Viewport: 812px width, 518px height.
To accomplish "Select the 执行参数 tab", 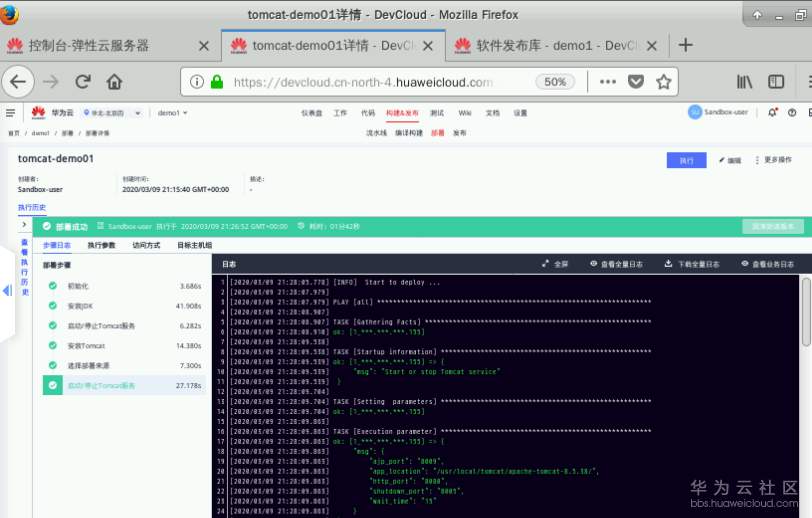I will pos(102,245).
